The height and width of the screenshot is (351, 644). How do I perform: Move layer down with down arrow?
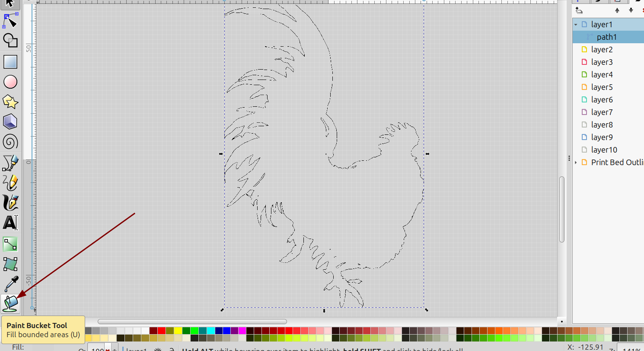(x=631, y=10)
